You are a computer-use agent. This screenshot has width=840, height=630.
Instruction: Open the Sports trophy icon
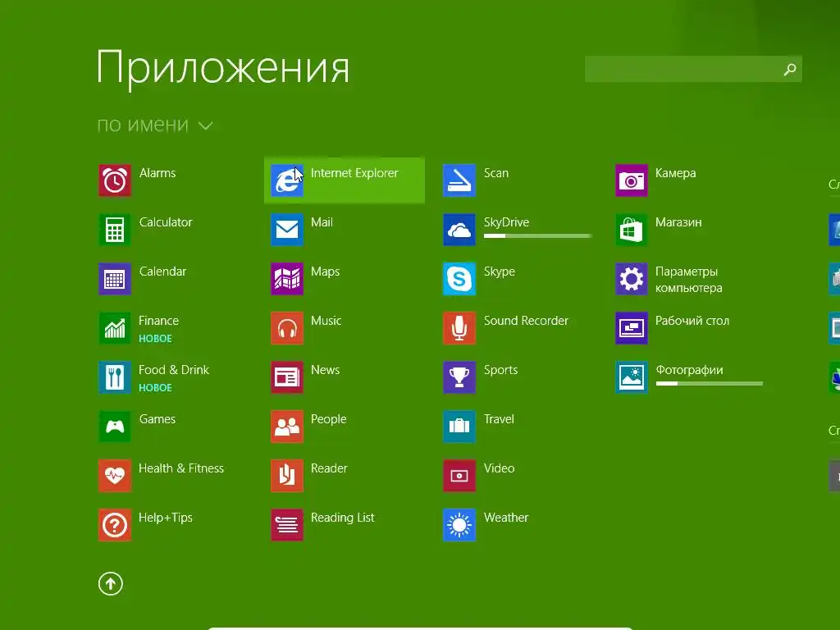(x=459, y=377)
